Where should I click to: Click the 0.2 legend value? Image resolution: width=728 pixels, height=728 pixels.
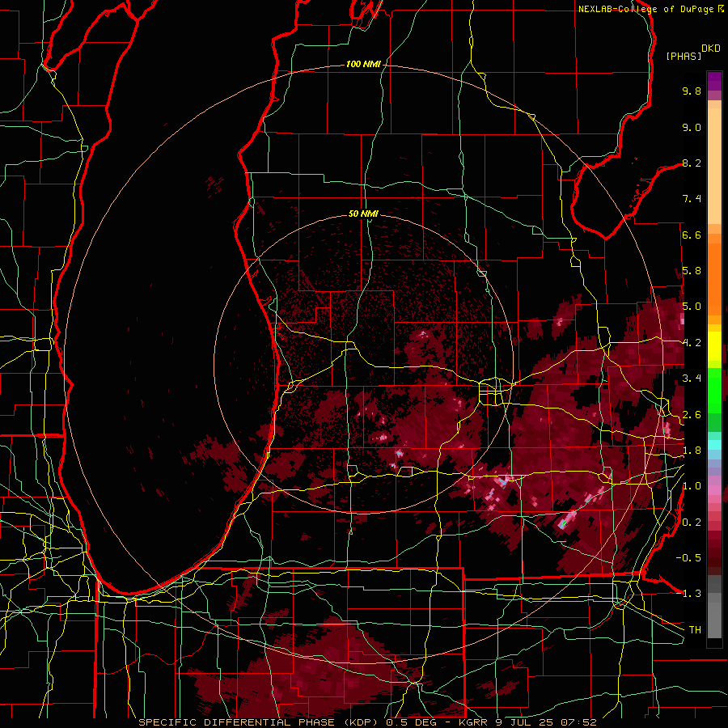click(x=692, y=523)
